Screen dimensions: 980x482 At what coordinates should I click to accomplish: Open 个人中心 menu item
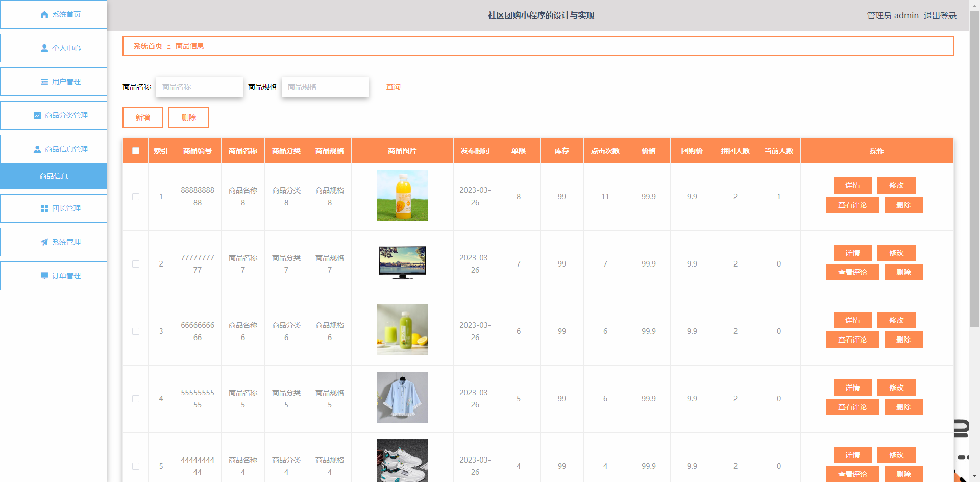coord(54,48)
